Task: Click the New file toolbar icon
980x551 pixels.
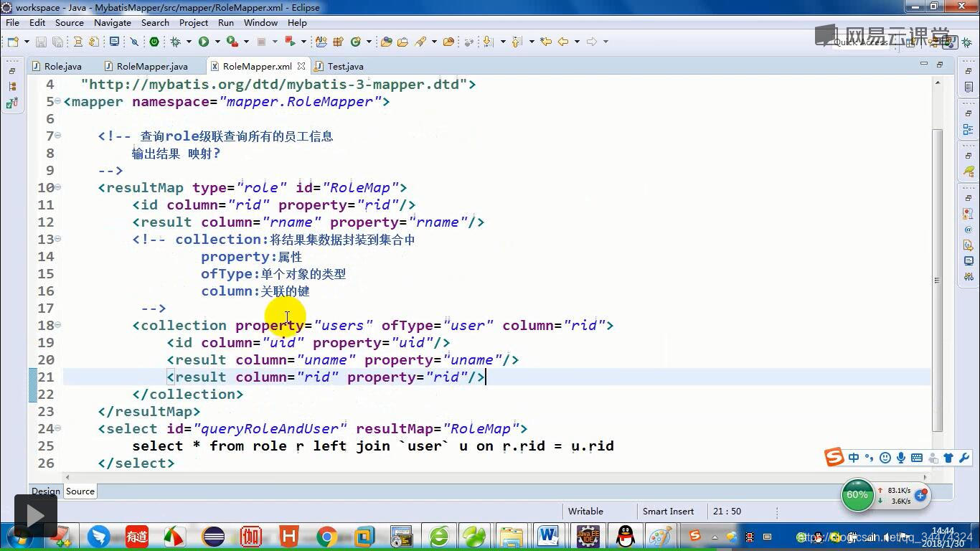Action: pos(14,42)
